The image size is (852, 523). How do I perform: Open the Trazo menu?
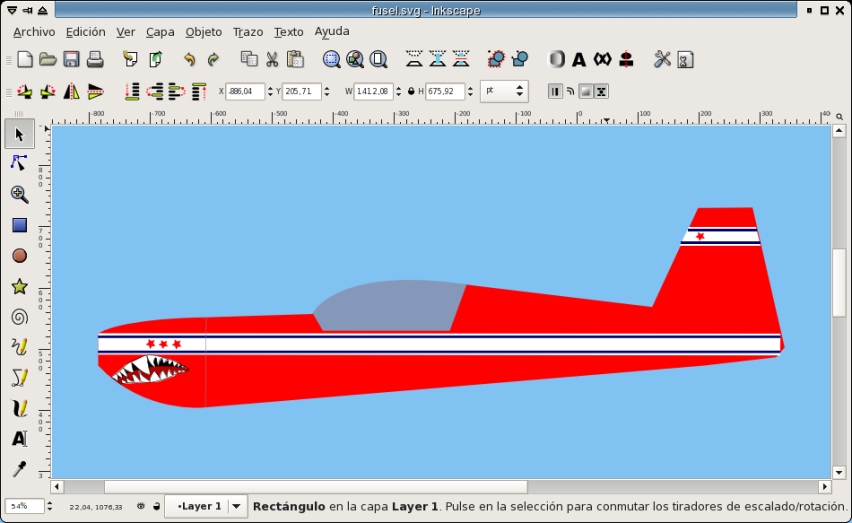click(247, 32)
